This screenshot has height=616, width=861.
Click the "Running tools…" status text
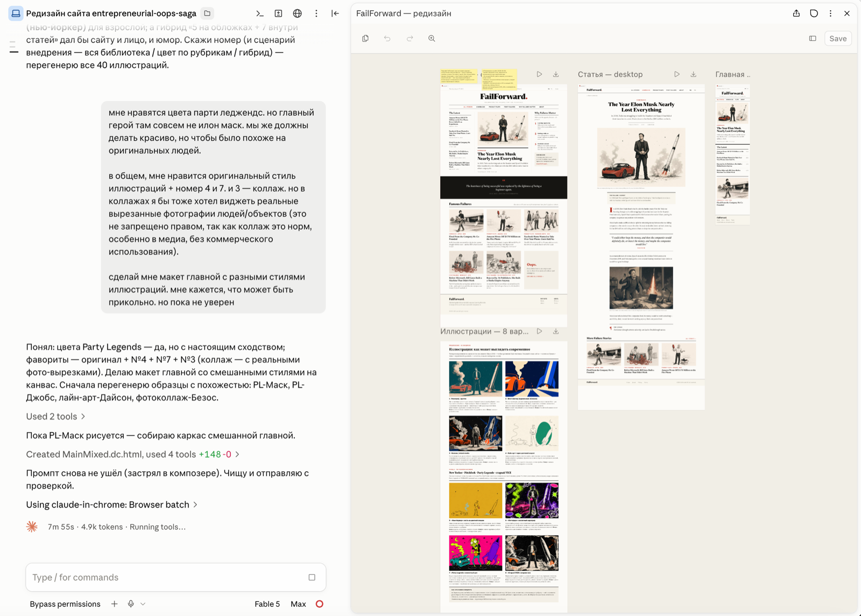(158, 527)
